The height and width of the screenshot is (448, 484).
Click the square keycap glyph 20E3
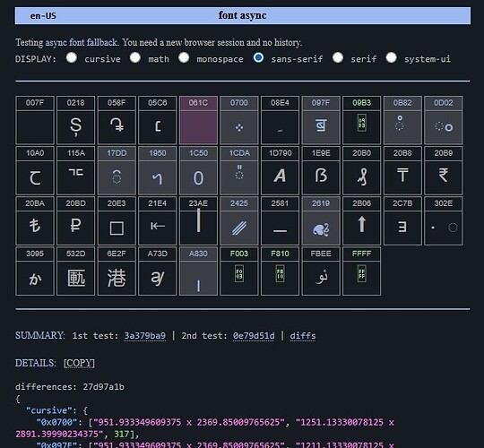point(117,220)
